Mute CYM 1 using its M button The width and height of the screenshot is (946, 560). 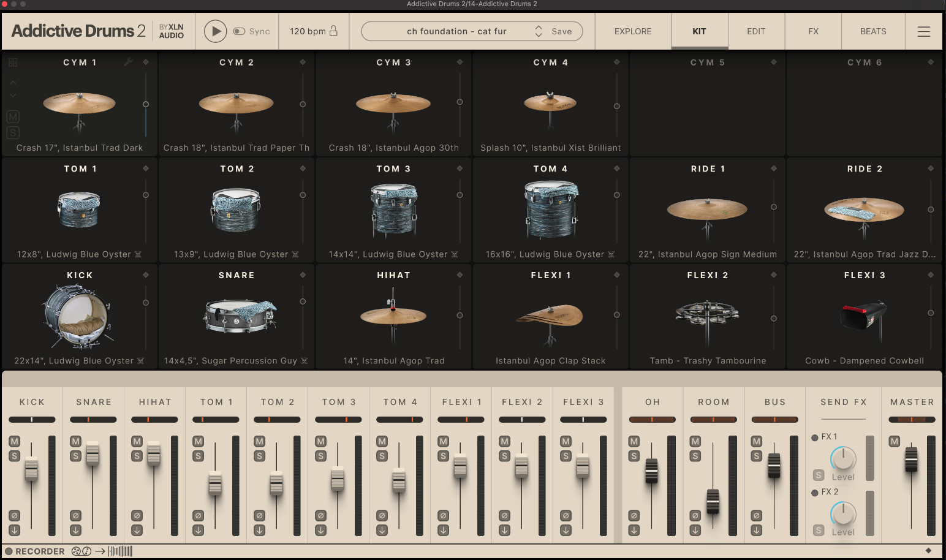(13, 116)
